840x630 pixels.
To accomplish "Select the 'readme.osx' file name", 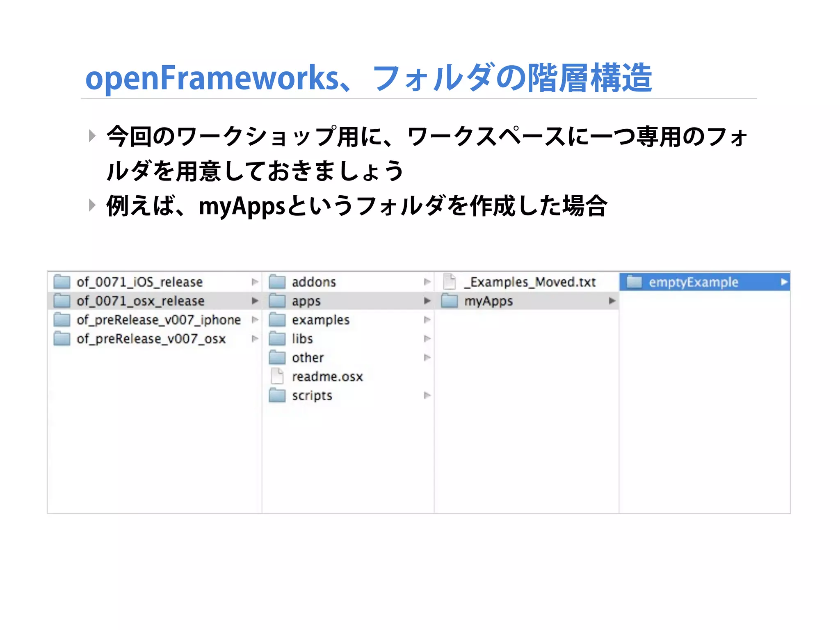I will [x=327, y=377].
